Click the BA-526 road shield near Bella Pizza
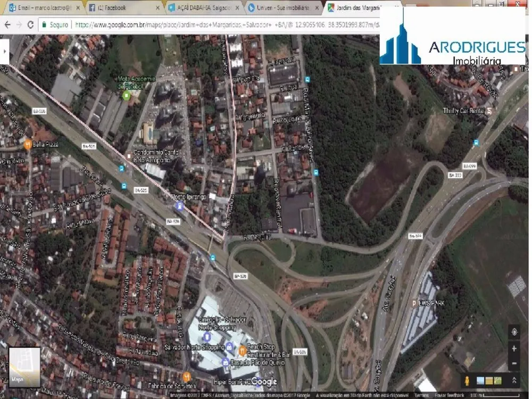The width and height of the screenshot is (532, 399). pyautogui.click(x=39, y=111)
